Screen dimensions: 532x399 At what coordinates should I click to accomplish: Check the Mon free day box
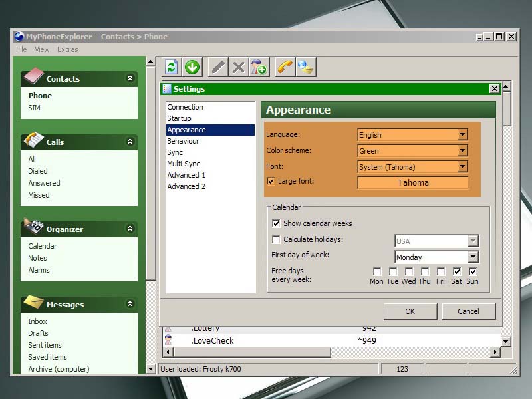click(x=377, y=271)
